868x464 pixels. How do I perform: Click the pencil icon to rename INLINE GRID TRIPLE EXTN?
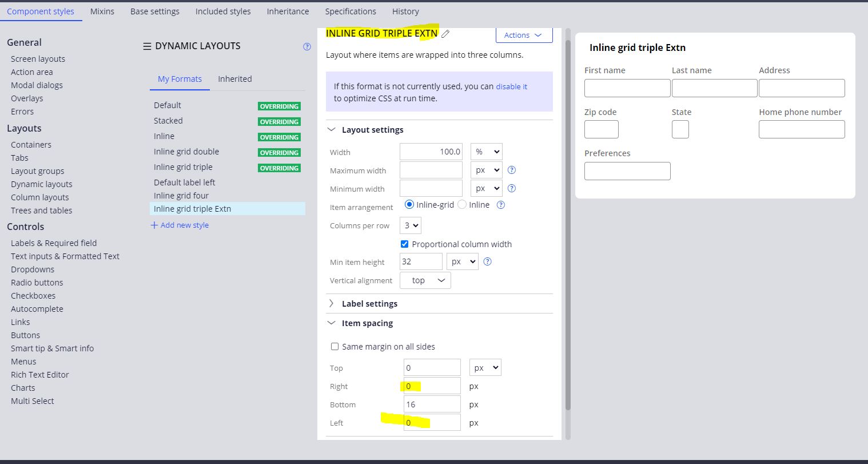(x=445, y=34)
